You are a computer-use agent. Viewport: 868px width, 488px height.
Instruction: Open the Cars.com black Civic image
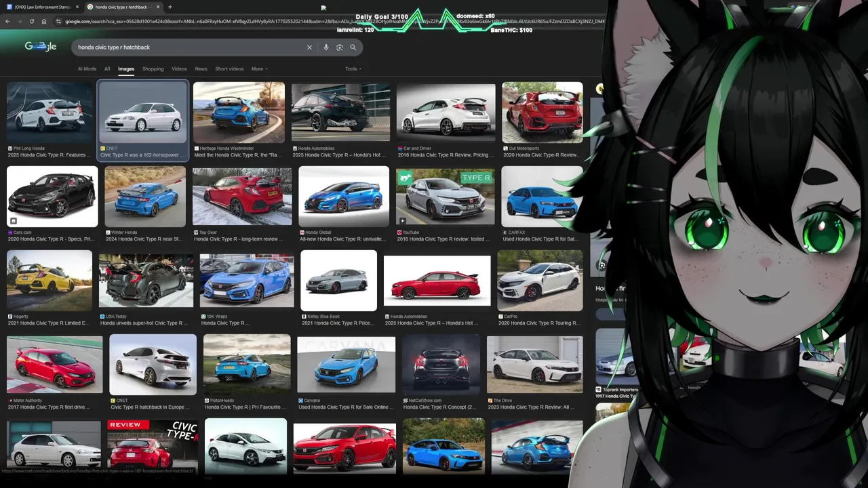52,197
